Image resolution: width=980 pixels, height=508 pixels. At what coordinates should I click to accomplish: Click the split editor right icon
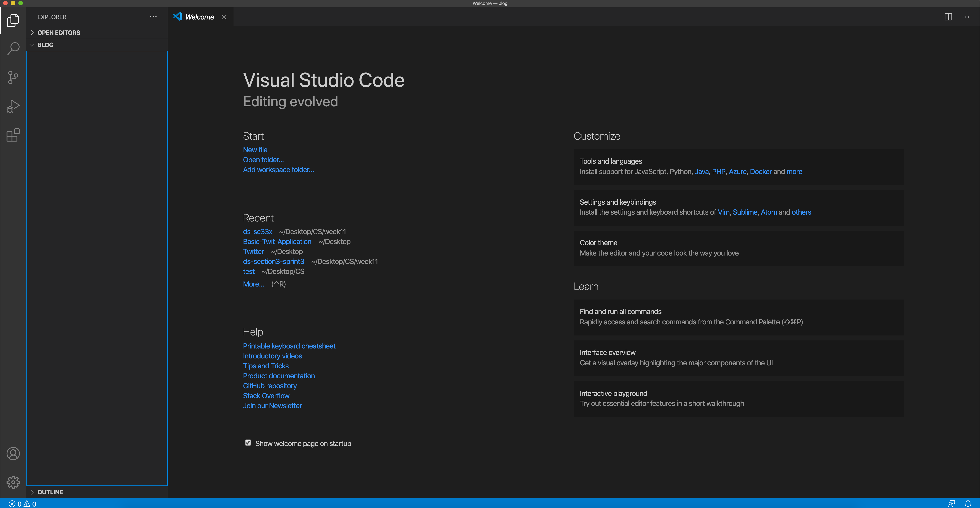click(x=948, y=17)
